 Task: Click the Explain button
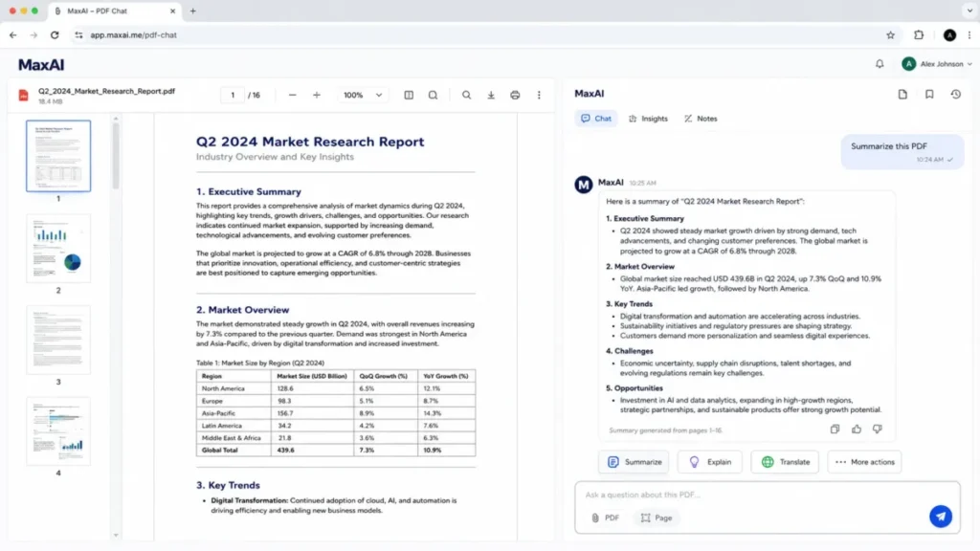(710, 462)
